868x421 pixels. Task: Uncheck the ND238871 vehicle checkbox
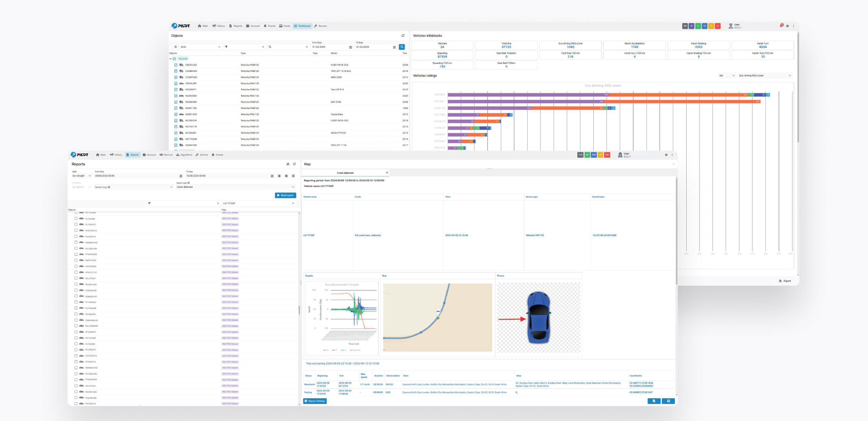coord(176,89)
